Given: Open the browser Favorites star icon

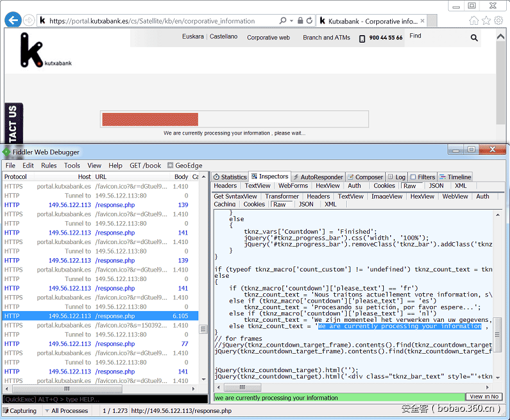Looking at the screenshot, I should (486, 20).
